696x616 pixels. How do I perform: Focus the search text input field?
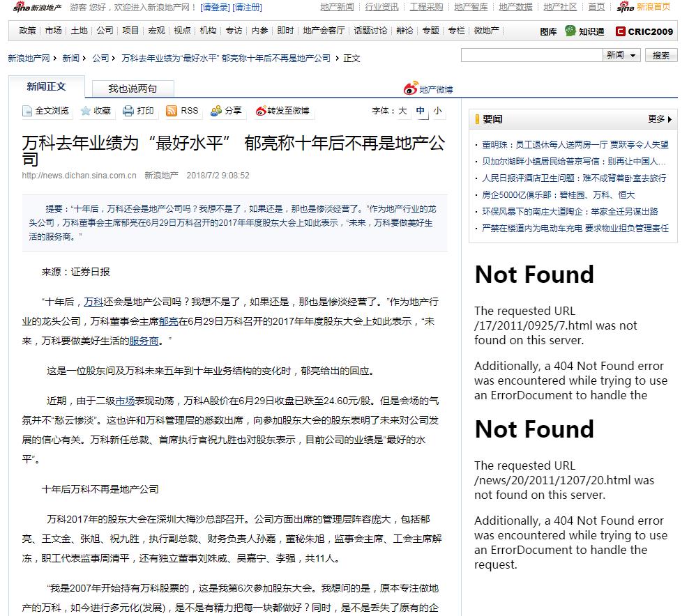tap(532, 55)
